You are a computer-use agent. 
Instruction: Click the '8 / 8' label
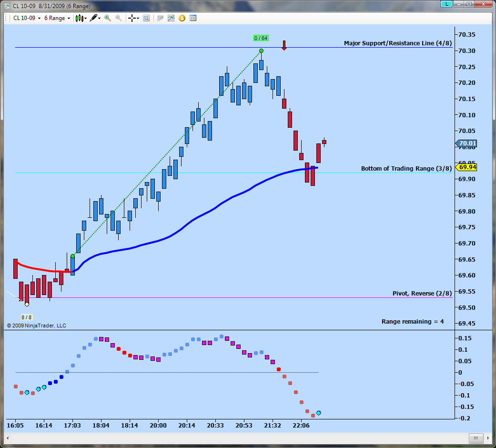(x=27, y=317)
